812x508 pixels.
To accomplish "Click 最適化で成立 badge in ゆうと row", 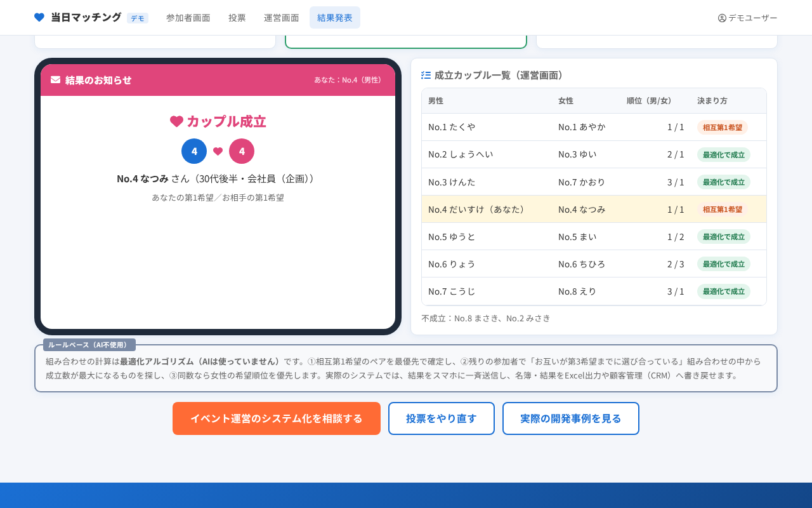I will point(724,236).
